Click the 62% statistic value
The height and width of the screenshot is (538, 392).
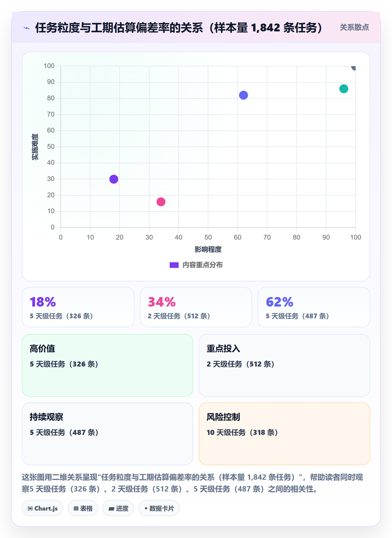click(279, 302)
